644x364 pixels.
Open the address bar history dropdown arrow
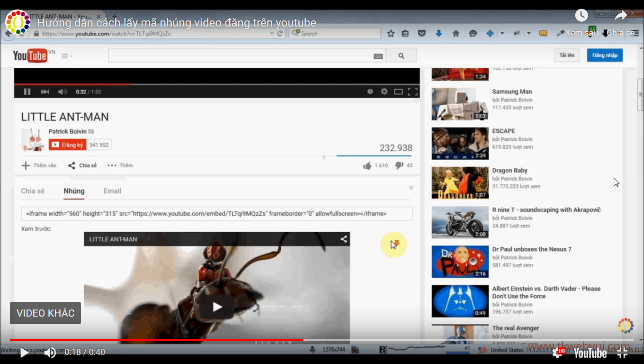pos(271,34)
